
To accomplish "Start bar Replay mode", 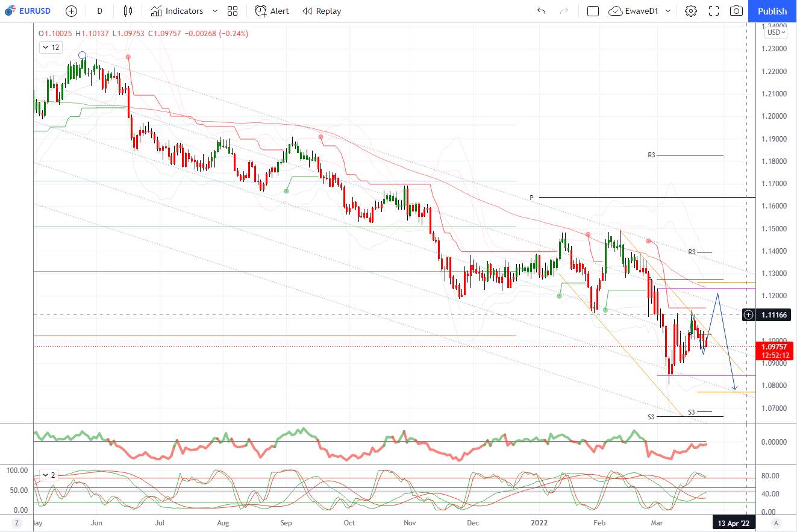I will (322, 11).
